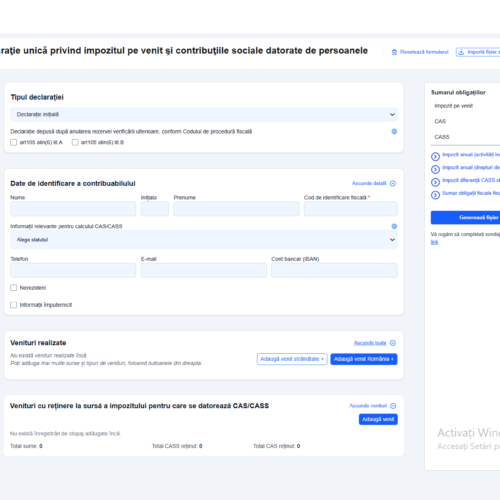Open the Alege statutul dropdown
Screen dimensions: 500x500
tap(204, 240)
